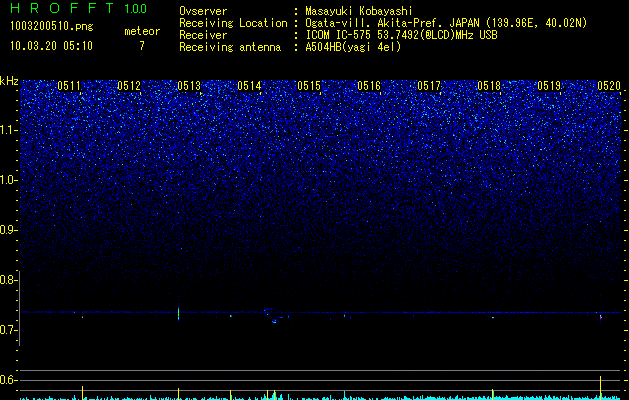629x400 pixels.
Task: Click the "meteor" label
Action: point(142,31)
